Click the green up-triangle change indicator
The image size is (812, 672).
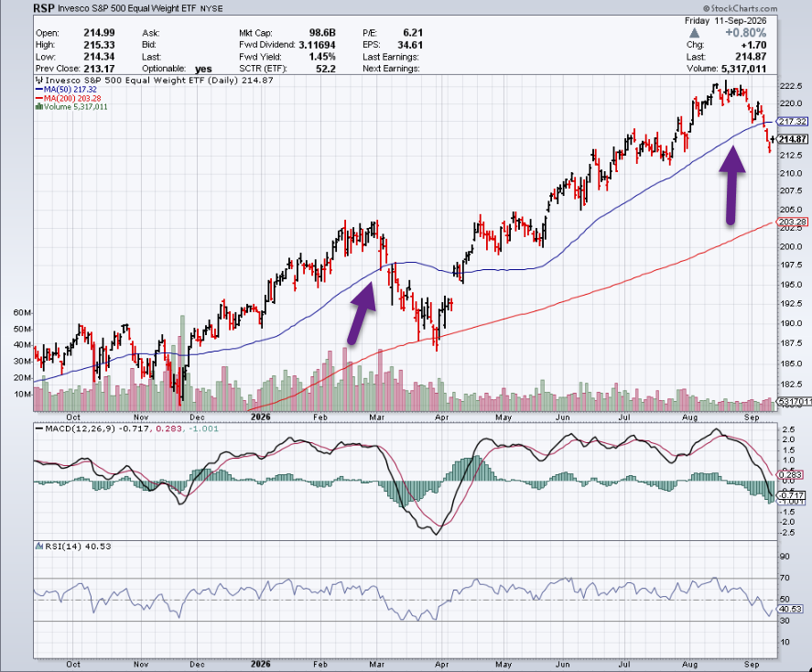coord(695,33)
